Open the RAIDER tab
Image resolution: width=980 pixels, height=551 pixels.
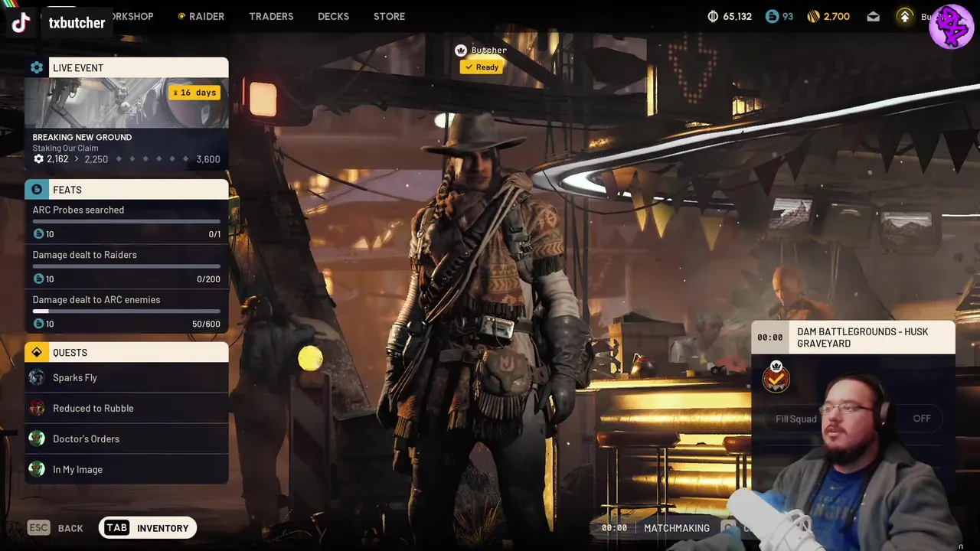[x=201, y=16]
